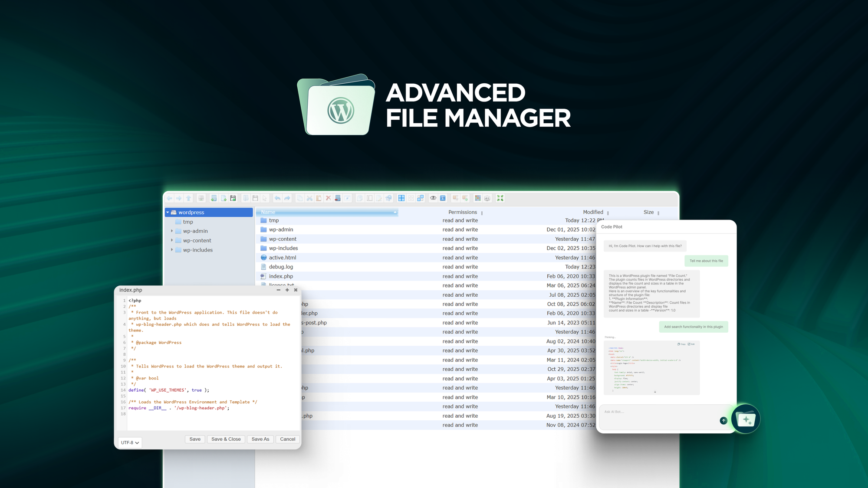Delete files using the red X icon

click(x=328, y=198)
